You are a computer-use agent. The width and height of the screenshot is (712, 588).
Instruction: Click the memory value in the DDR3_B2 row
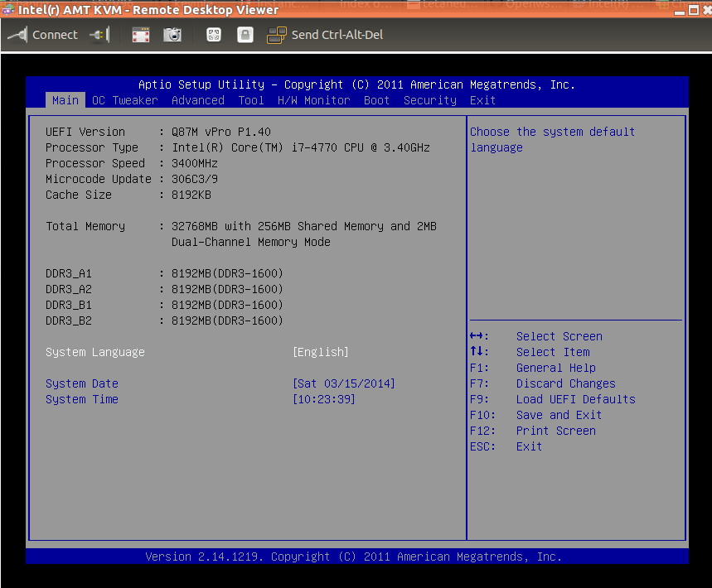tap(227, 321)
